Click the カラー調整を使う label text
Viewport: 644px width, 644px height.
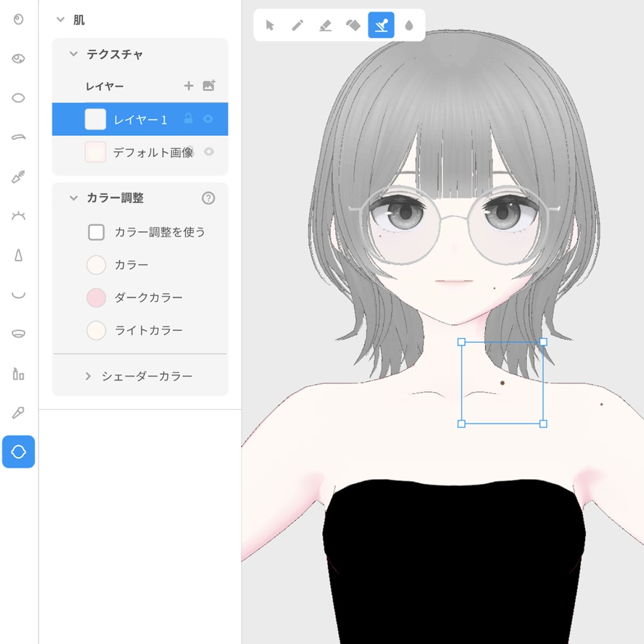coord(160,232)
